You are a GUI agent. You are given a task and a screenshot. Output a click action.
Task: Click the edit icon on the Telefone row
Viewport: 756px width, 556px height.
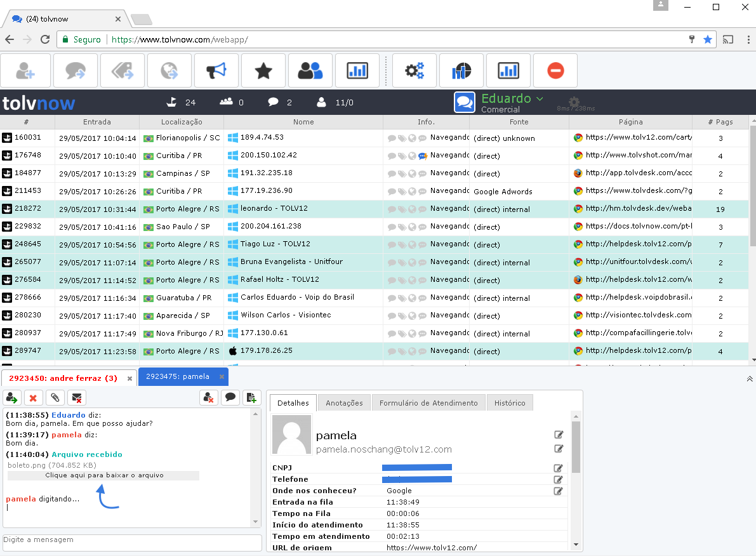559,479
